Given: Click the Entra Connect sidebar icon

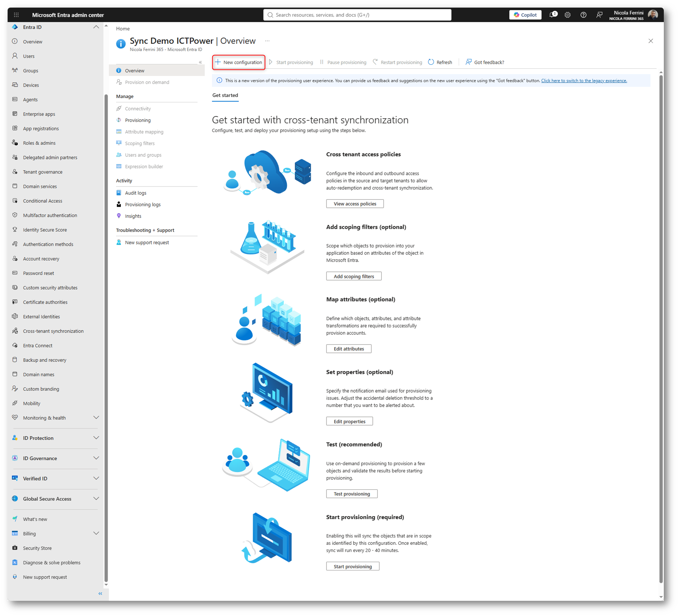Looking at the screenshot, I should (x=15, y=345).
